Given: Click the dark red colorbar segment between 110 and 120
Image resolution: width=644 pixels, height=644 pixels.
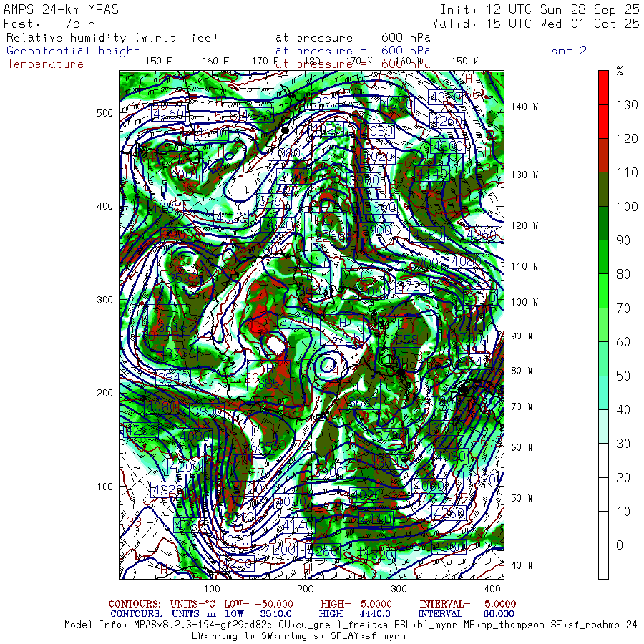Looking at the screenshot, I should click(x=603, y=155).
